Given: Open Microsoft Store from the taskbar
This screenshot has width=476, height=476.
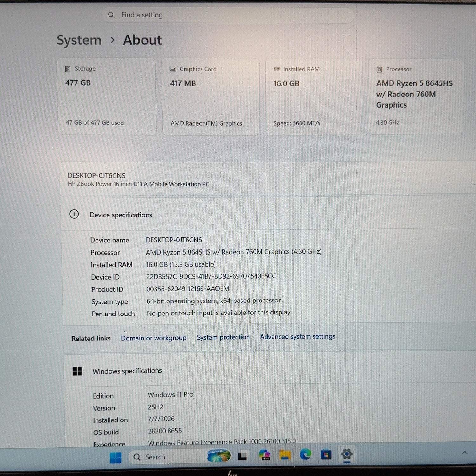Looking at the screenshot, I should [326, 455].
